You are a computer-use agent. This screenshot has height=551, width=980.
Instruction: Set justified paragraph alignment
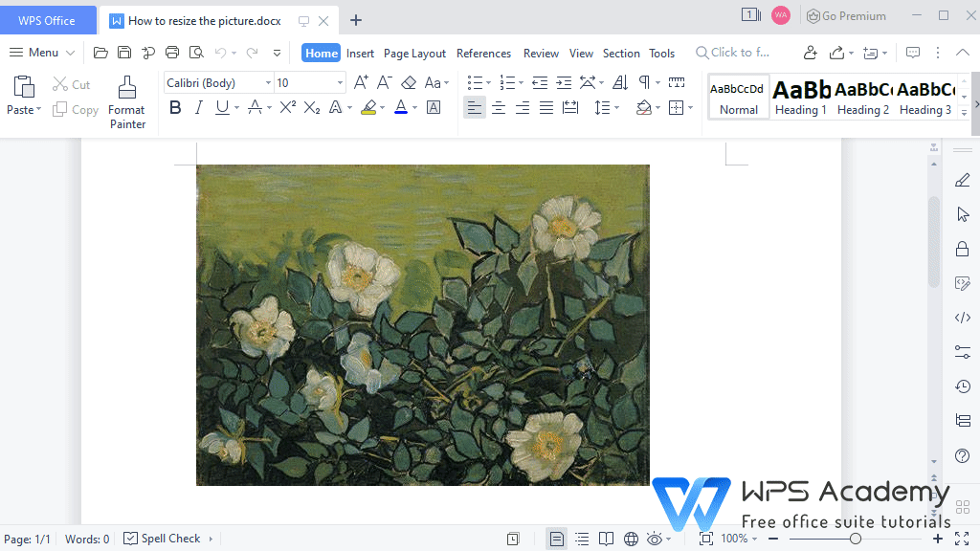click(x=546, y=108)
